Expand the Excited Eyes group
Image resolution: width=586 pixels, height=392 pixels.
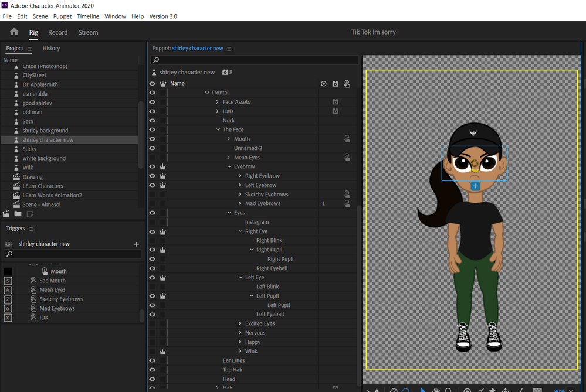tap(240, 323)
